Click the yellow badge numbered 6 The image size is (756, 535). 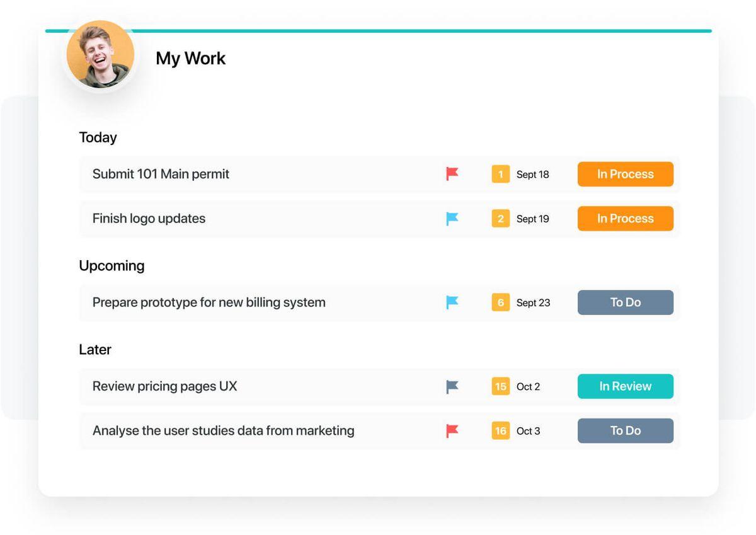[x=501, y=302]
